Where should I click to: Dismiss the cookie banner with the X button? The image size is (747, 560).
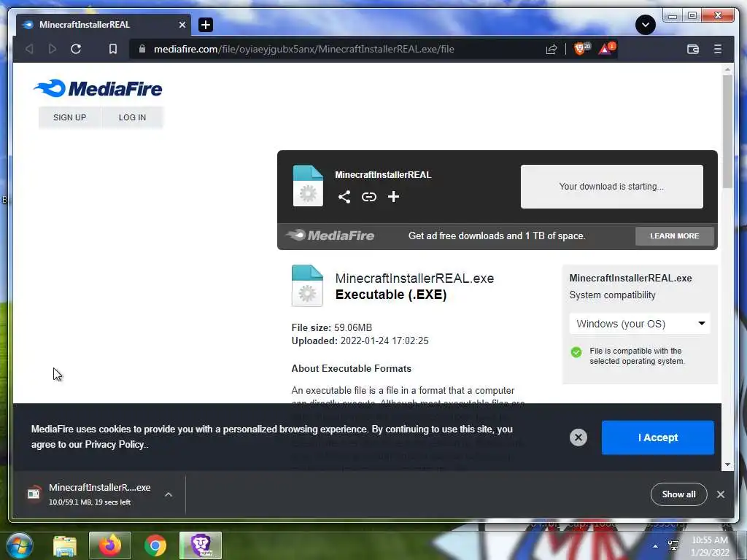578,437
